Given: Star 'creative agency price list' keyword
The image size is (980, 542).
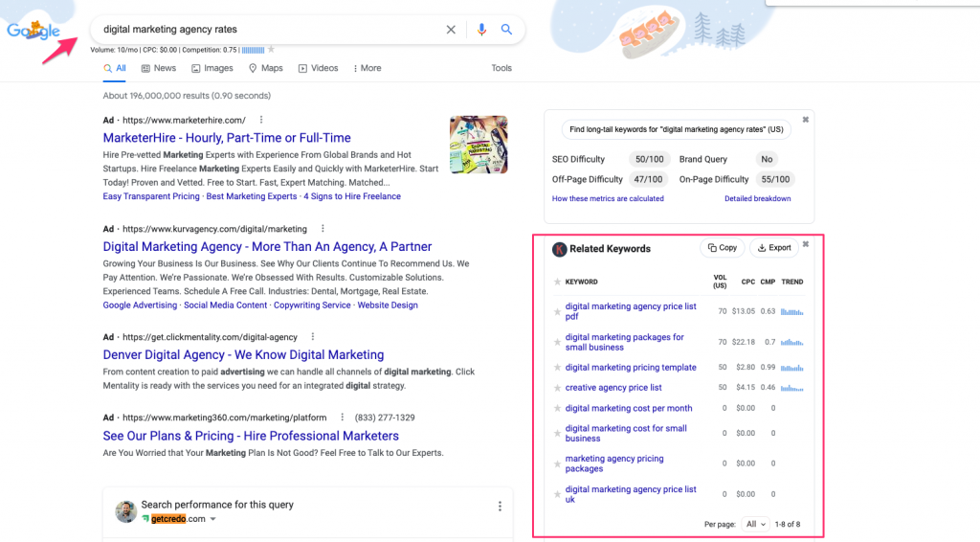Looking at the screenshot, I should (557, 388).
